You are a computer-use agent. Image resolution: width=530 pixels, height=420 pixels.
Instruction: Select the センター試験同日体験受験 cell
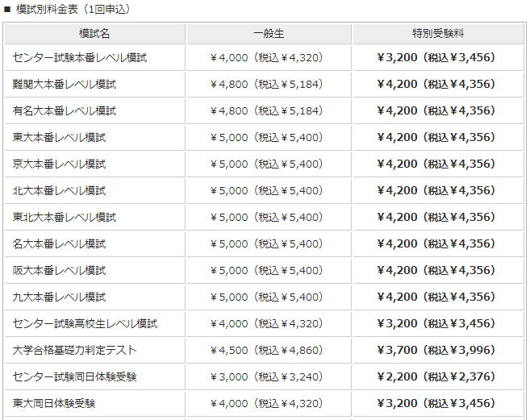coord(94,377)
